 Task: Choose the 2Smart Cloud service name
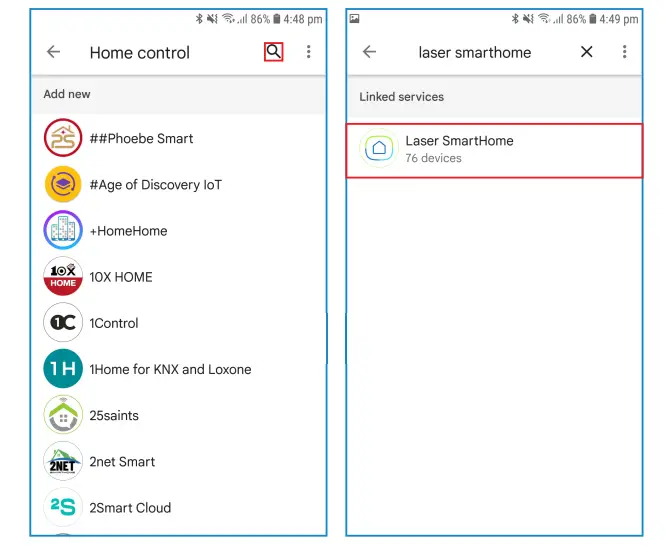pyautogui.click(x=130, y=508)
